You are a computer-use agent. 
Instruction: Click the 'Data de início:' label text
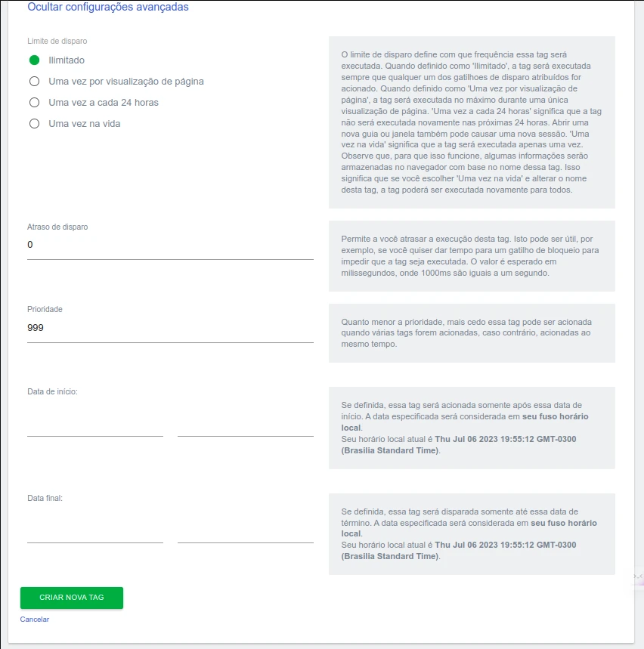tap(52, 391)
